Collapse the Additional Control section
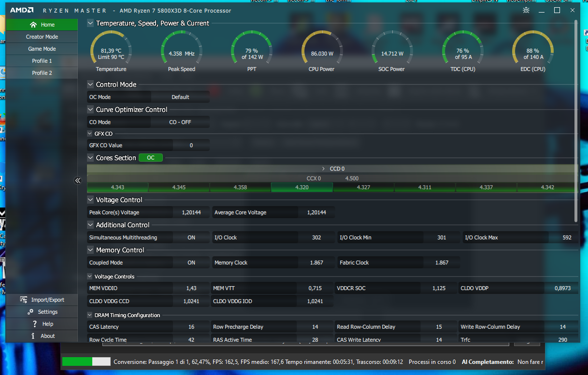The height and width of the screenshot is (375, 588). [90, 225]
